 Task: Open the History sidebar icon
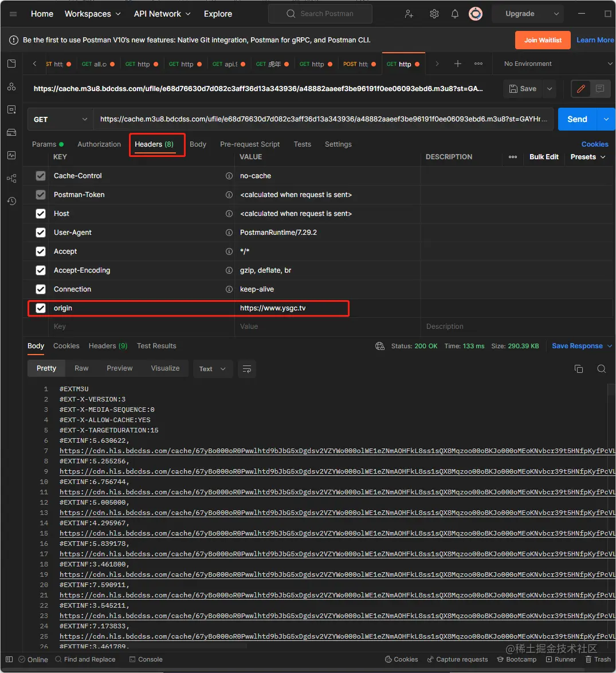(x=11, y=201)
